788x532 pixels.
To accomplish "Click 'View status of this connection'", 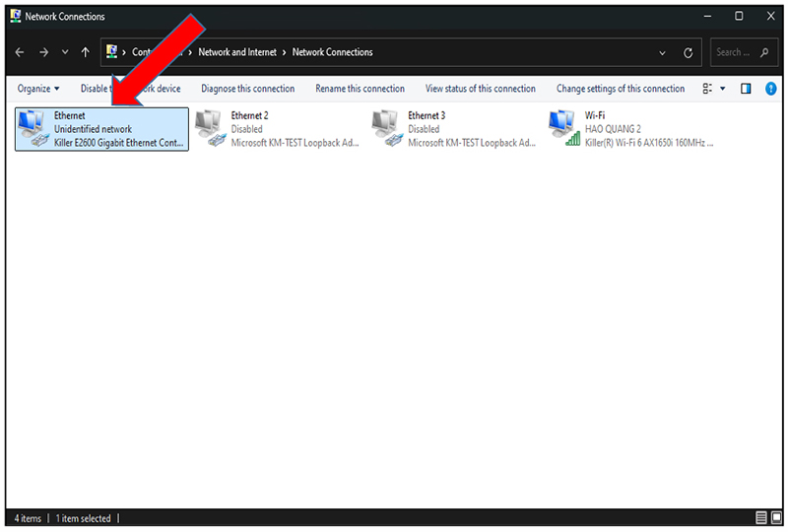I will (481, 89).
